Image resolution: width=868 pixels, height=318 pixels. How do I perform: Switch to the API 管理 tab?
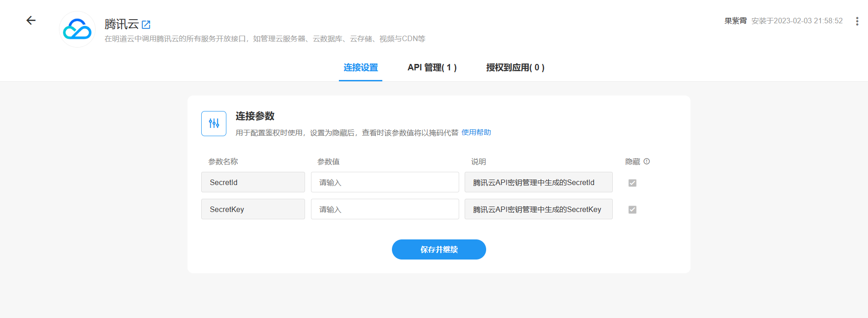pyautogui.click(x=432, y=68)
